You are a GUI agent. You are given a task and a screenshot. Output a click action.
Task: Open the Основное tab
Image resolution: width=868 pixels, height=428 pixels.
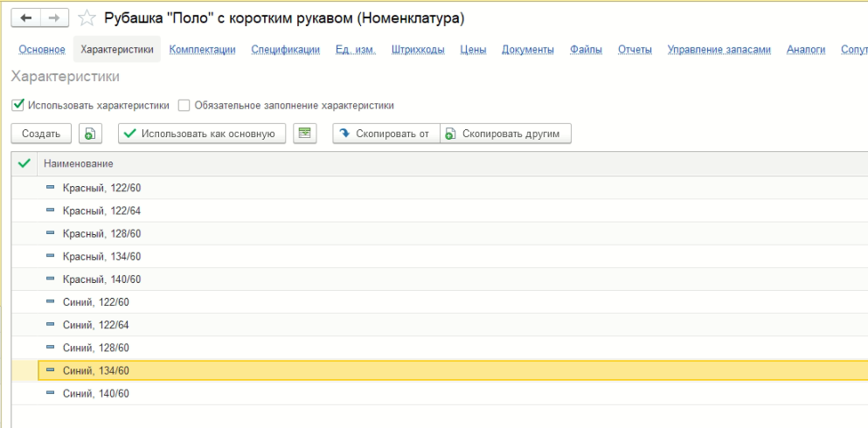[42, 50]
